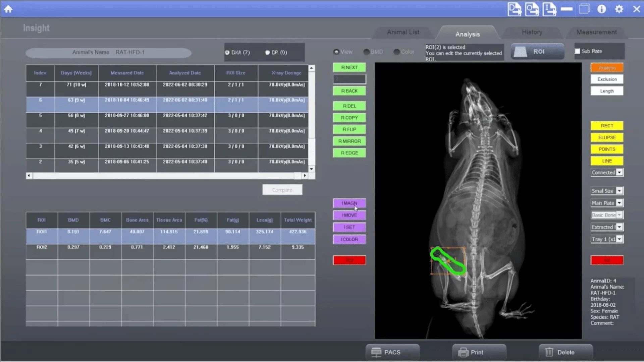Open settings gear icon

pyautogui.click(x=619, y=9)
